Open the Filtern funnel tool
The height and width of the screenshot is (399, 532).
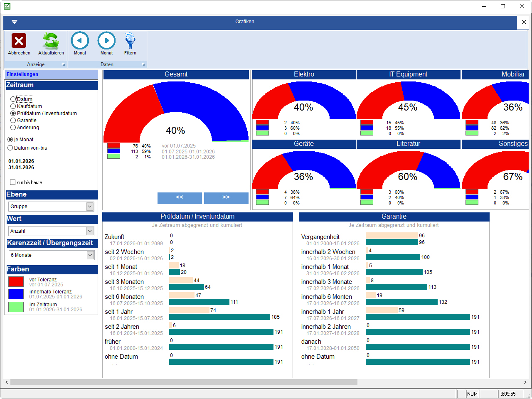coord(130,41)
